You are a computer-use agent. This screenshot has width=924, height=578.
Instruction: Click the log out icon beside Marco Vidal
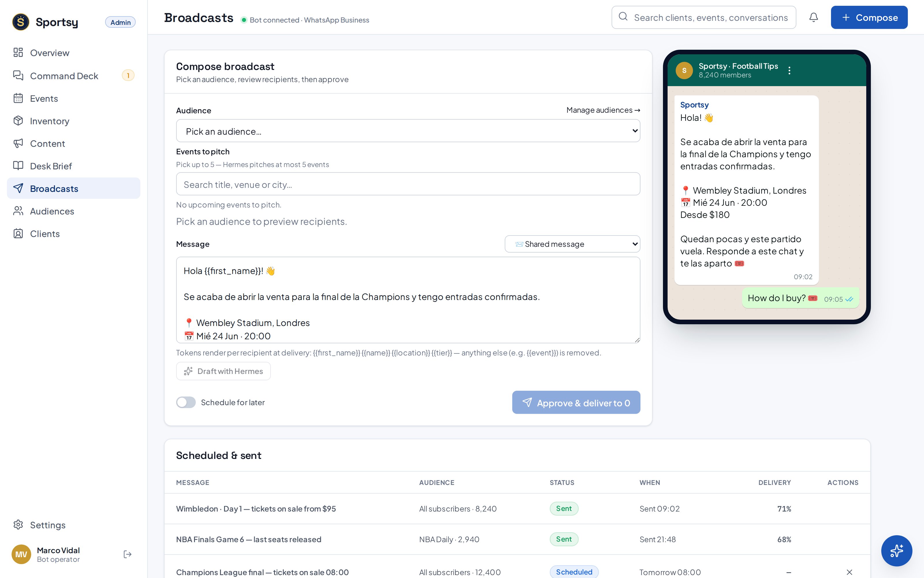point(128,554)
